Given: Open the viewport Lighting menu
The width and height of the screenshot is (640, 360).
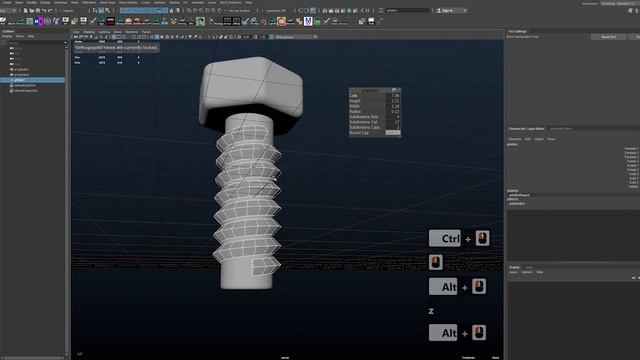Looking at the screenshot, I should coord(104,32).
